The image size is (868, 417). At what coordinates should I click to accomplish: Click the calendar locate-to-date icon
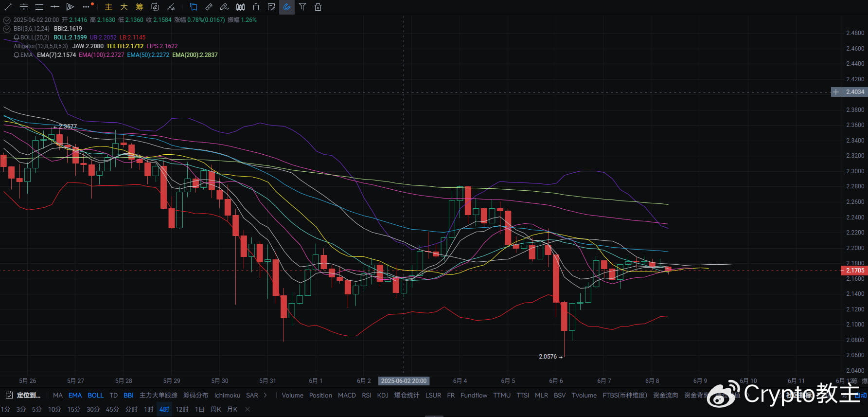[9, 395]
